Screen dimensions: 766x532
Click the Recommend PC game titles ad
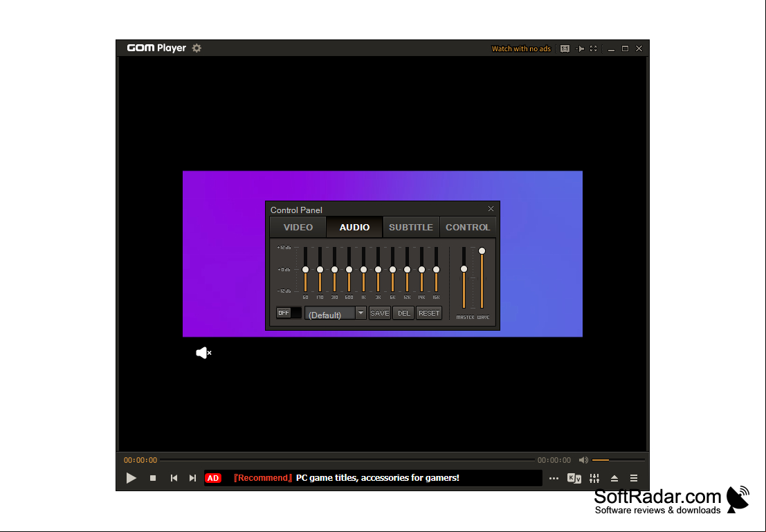pos(347,478)
